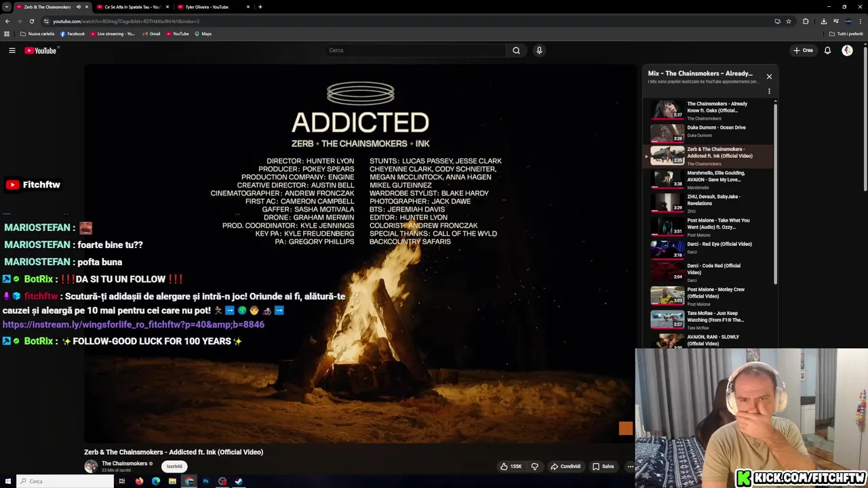
Task: Mute tab via speaker icon on first tab
Action: click(78, 7)
